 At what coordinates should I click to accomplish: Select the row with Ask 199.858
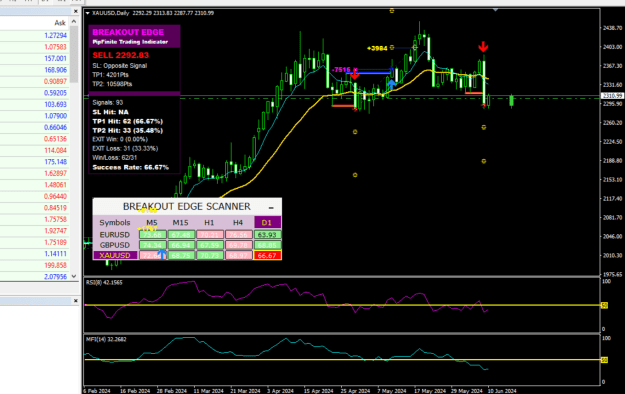[35, 265]
